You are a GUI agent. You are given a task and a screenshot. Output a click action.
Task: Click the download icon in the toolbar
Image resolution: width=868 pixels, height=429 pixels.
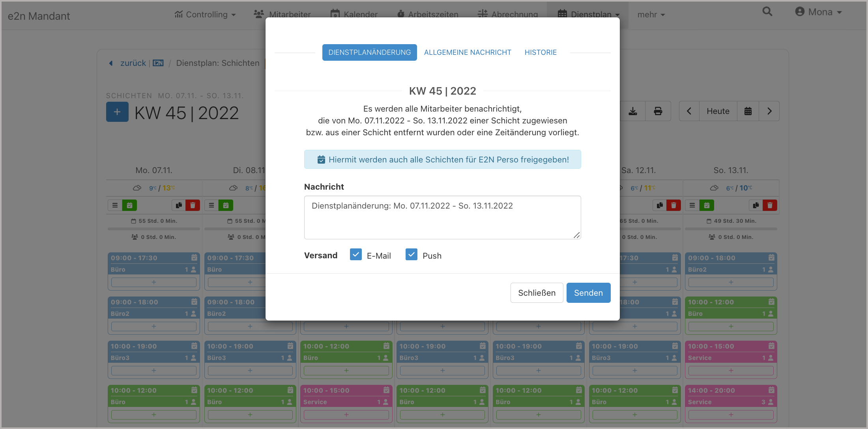pos(633,111)
